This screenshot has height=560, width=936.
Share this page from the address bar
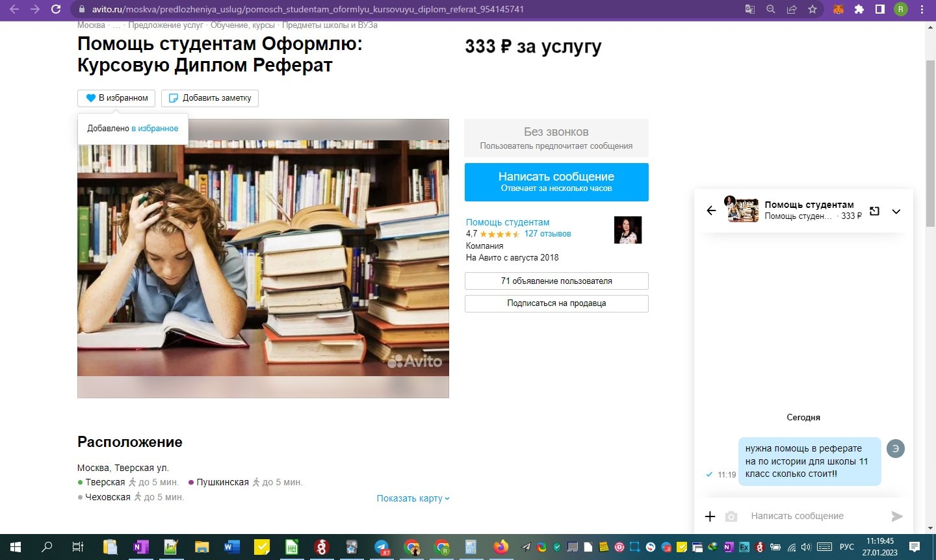click(x=792, y=9)
